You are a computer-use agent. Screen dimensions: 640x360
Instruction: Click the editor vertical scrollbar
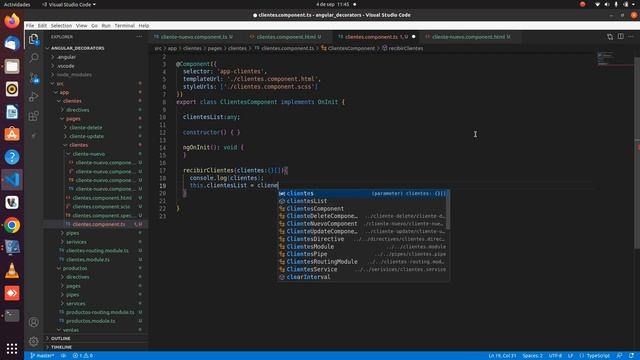coord(637,152)
